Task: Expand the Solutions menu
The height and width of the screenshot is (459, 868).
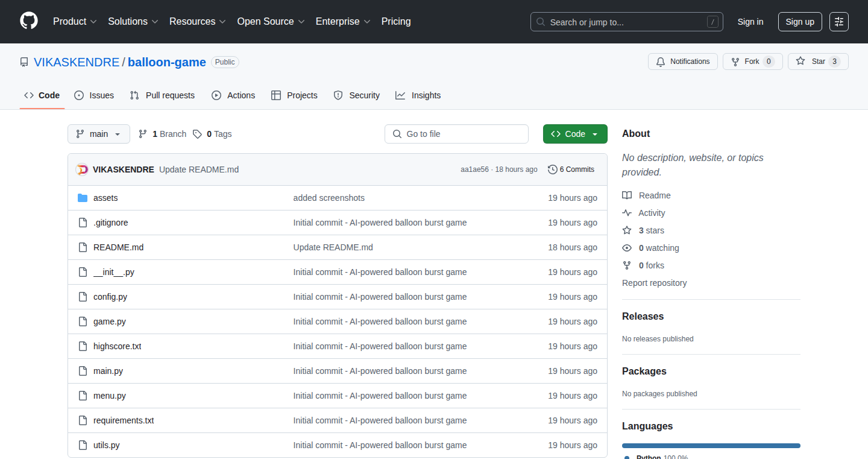Action: tap(133, 22)
